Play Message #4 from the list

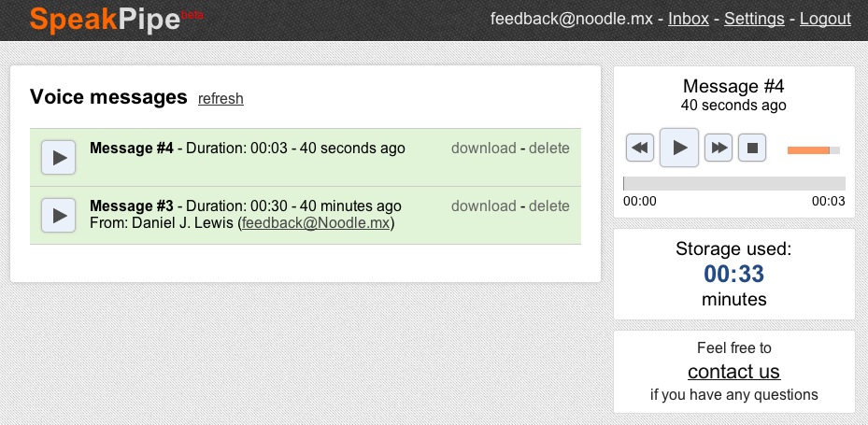coord(59,158)
